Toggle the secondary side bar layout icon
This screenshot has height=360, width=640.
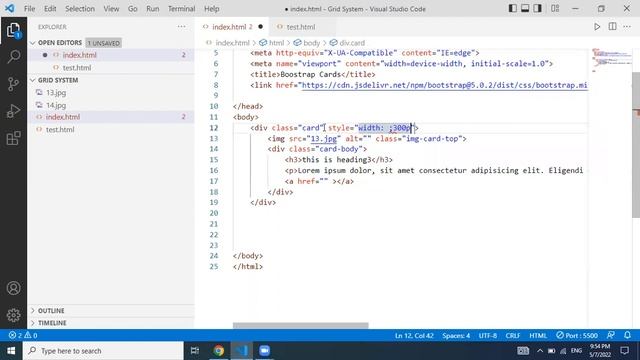[x=538, y=8]
